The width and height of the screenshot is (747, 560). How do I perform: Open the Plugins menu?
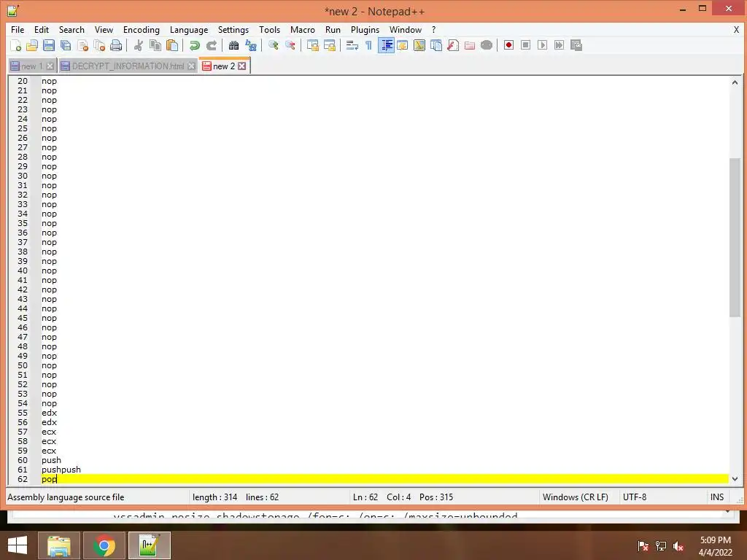click(365, 29)
